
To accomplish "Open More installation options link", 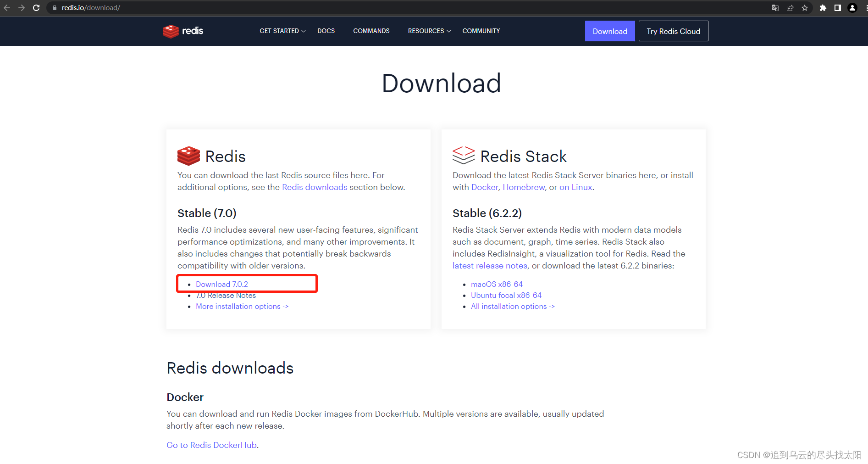I will pos(242,307).
